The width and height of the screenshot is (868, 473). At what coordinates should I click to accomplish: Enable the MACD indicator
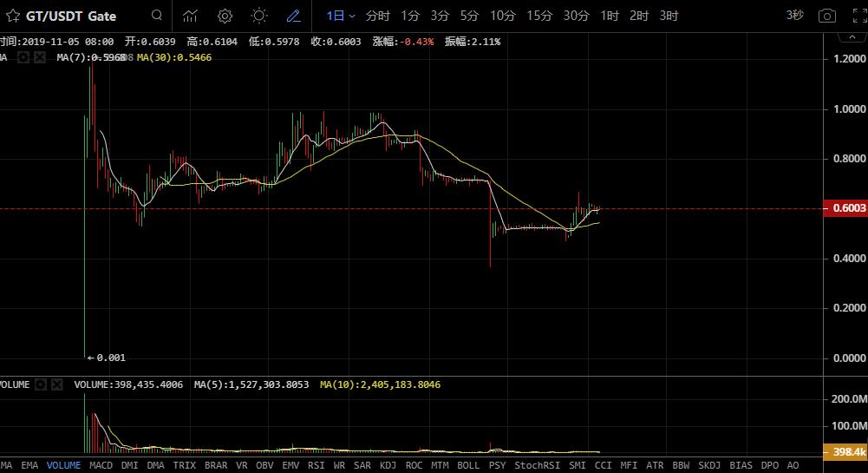pyautogui.click(x=101, y=465)
